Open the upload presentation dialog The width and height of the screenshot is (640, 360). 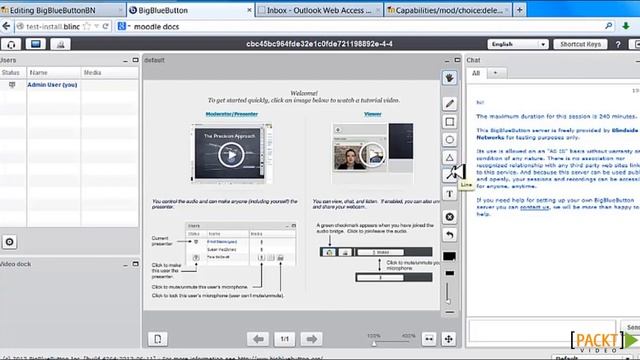coord(158,339)
